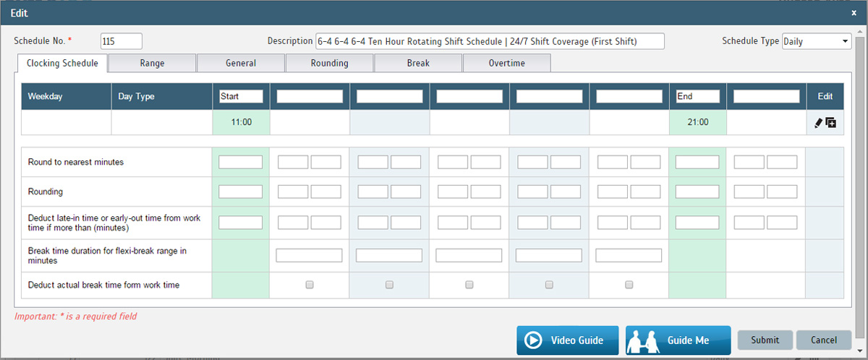This screenshot has width=868, height=360.
Task: Launch the Guide Me assistant
Action: pos(678,340)
